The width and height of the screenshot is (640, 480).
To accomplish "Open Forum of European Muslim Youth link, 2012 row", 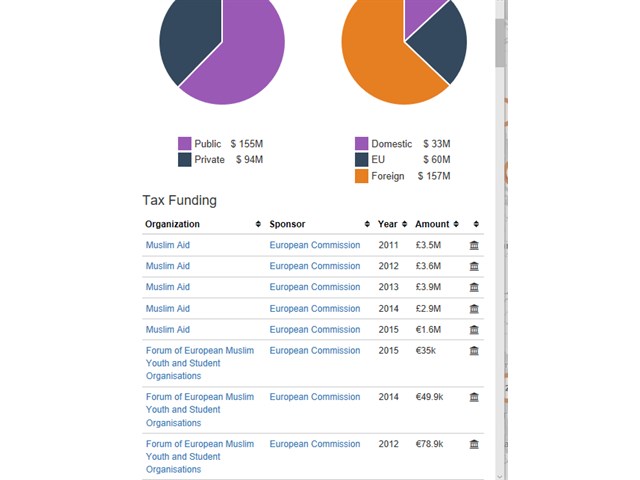I will 200,456.
